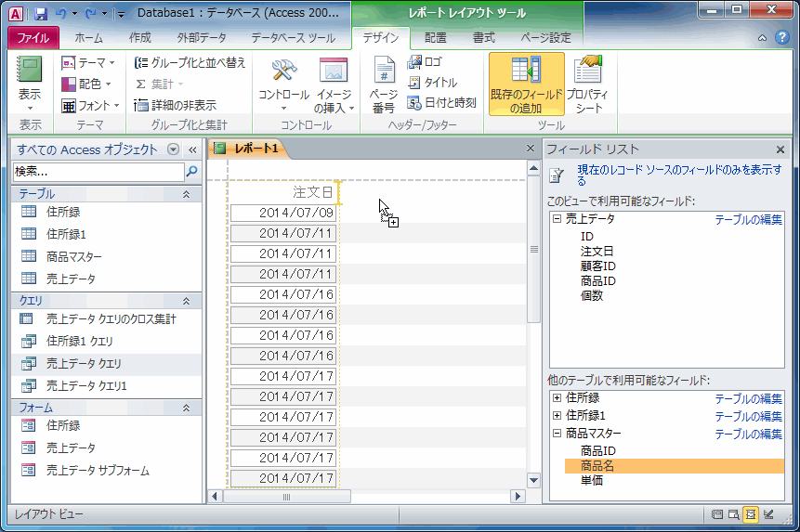The height and width of the screenshot is (532, 800).
Task: Click report scroll down arrow
Action: 533,480
